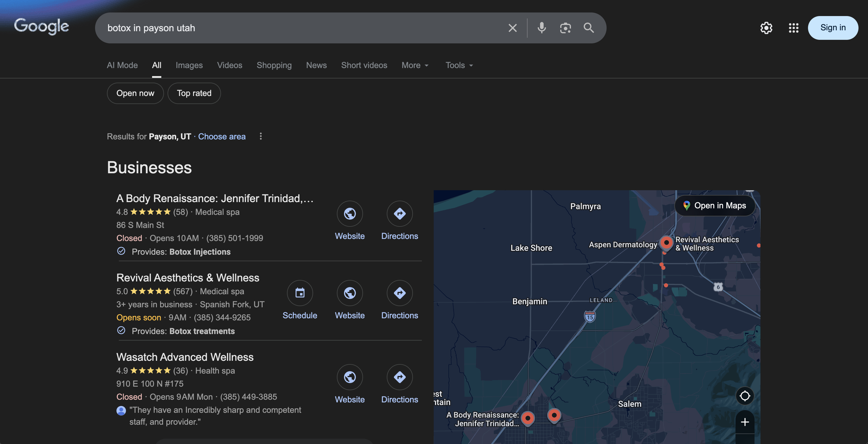Start voice search with microphone icon
The image size is (868, 444).
pos(542,28)
